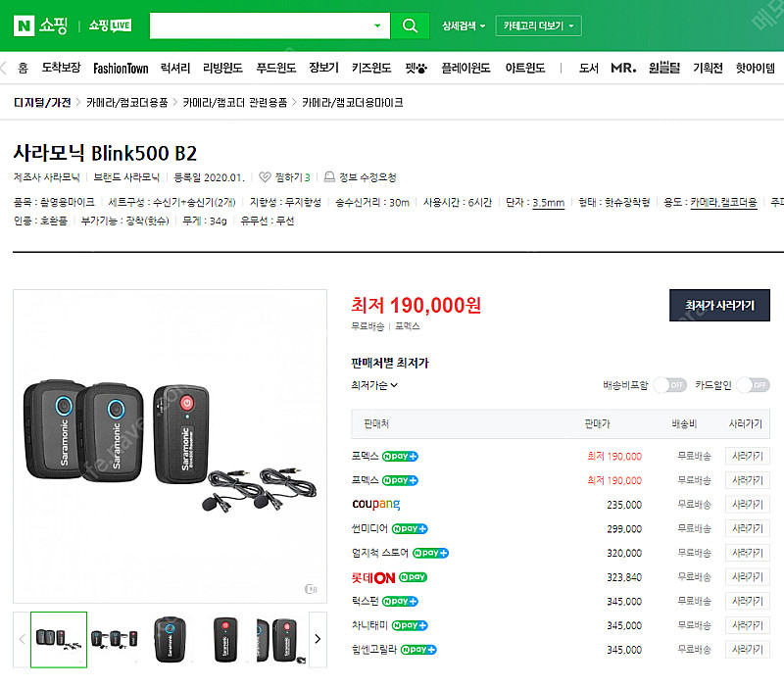Screen dimensions: 784x688
Task: Click 카메라/캠코더용마이크 breadcrumb link
Action: [x=353, y=103]
